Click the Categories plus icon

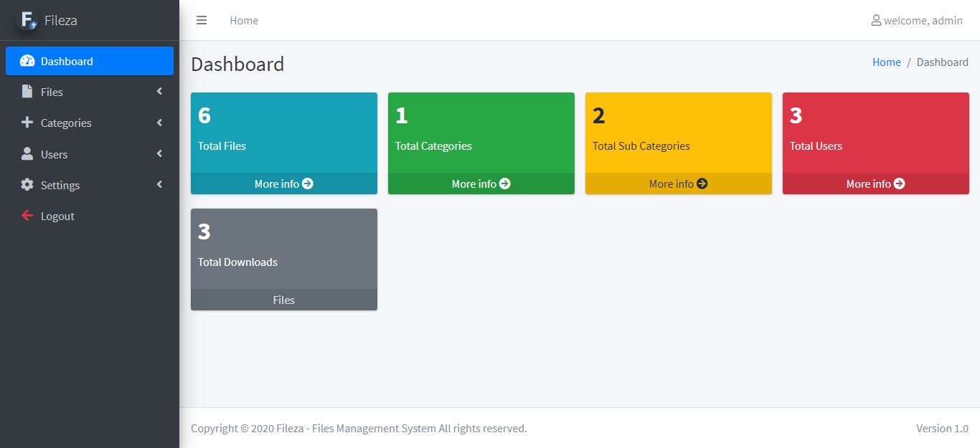(27, 123)
